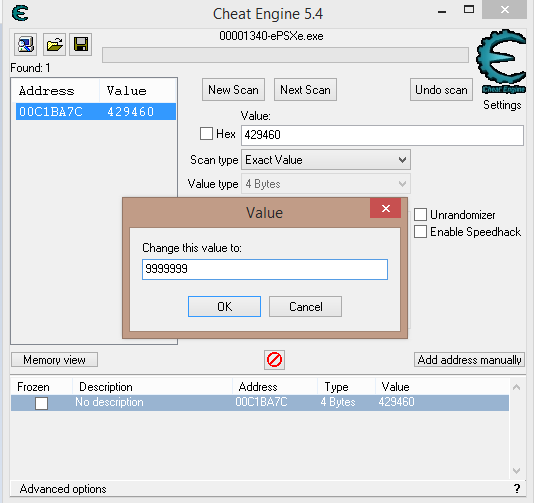Toggle Frozen checkbox for address 00C1BA7C
534x503 pixels.
click(x=41, y=403)
